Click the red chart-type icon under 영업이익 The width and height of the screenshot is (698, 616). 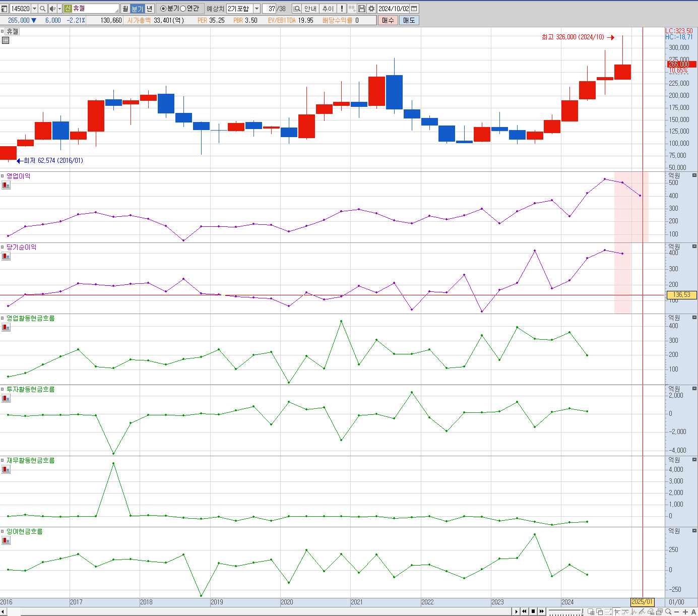[x=6, y=185]
